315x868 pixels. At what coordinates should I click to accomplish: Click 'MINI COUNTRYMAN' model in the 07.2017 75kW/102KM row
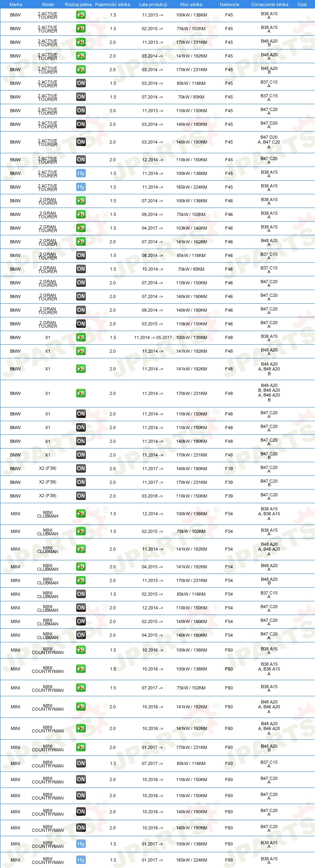[48, 688]
